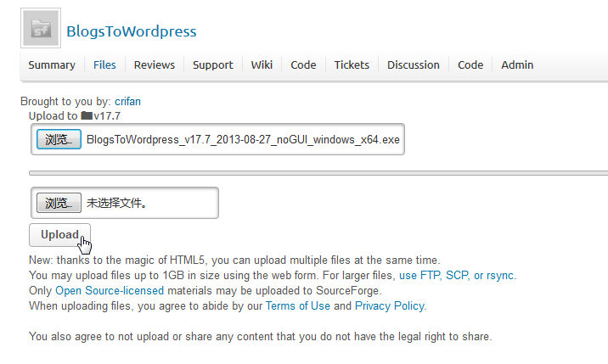Click the Upload button
The image size is (608, 364).
click(59, 235)
